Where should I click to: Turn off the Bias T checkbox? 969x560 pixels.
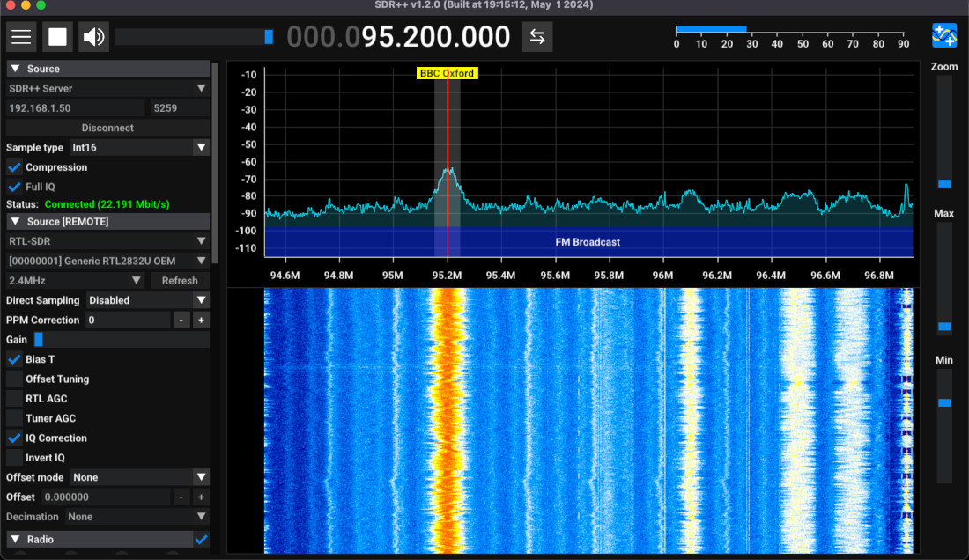coord(14,359)
